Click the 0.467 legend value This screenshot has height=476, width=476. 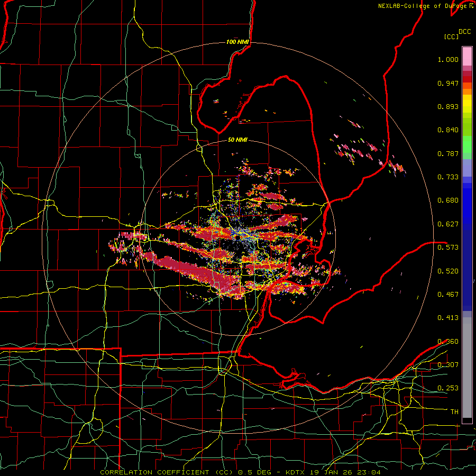[x=448, y=295]
